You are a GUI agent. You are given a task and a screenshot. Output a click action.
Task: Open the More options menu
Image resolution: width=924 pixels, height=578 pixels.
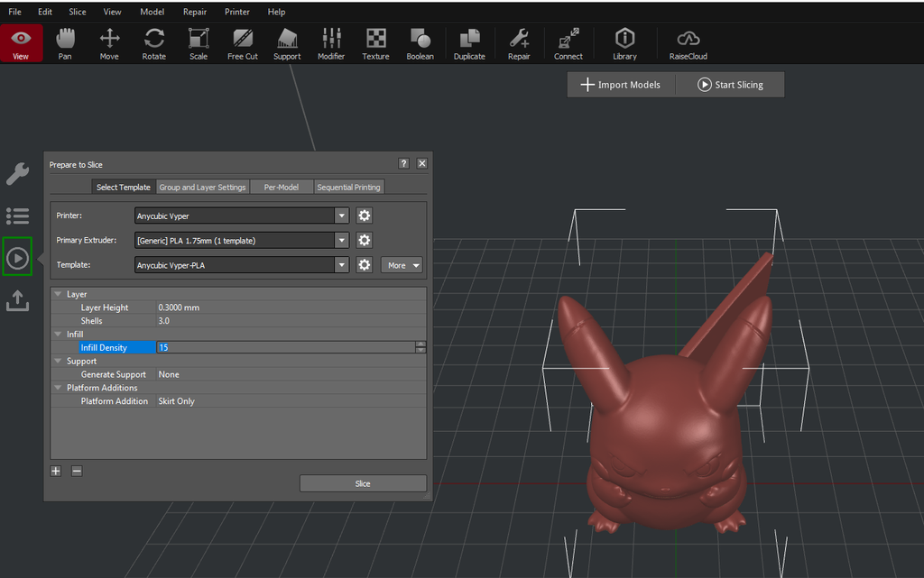(401, 264)
